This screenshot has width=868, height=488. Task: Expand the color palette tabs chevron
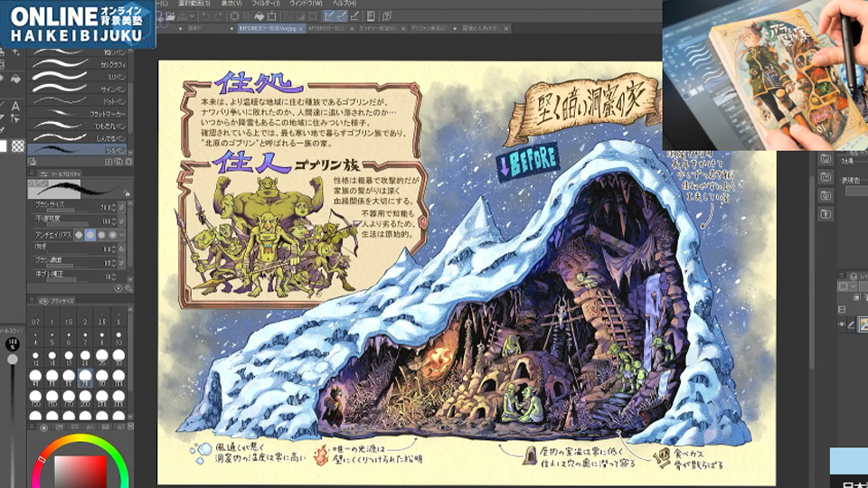tap(130, 427)
